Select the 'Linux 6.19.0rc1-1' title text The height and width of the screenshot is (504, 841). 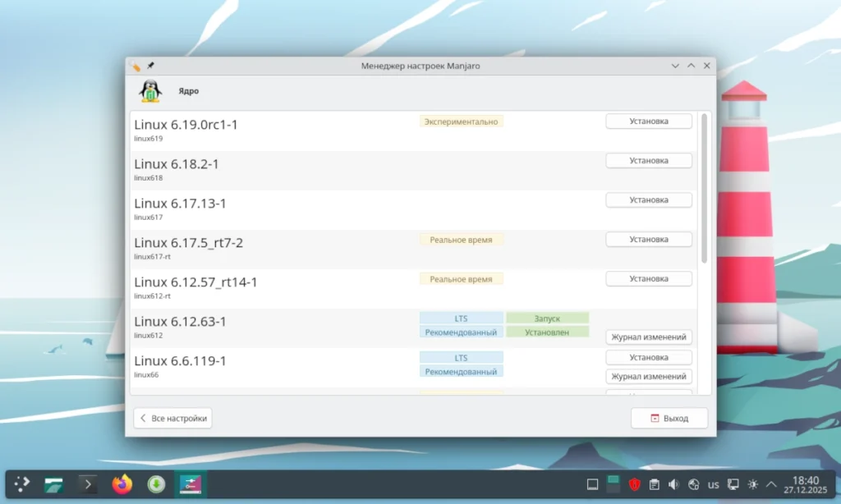[186, 125]
